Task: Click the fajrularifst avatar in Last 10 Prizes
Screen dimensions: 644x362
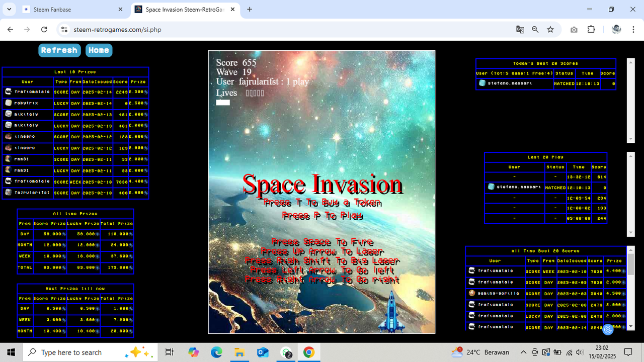Action: point(8,193)
